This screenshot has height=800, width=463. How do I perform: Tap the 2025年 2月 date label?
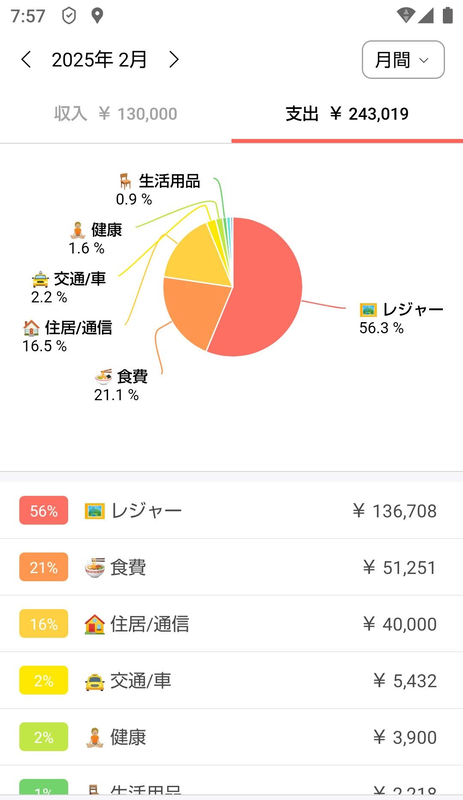(99, 60)
